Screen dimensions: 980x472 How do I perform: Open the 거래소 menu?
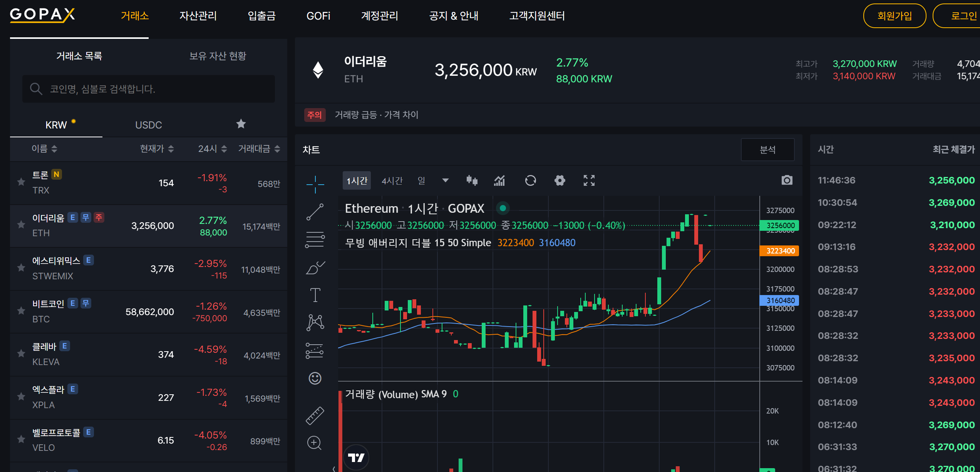point(135,16)
